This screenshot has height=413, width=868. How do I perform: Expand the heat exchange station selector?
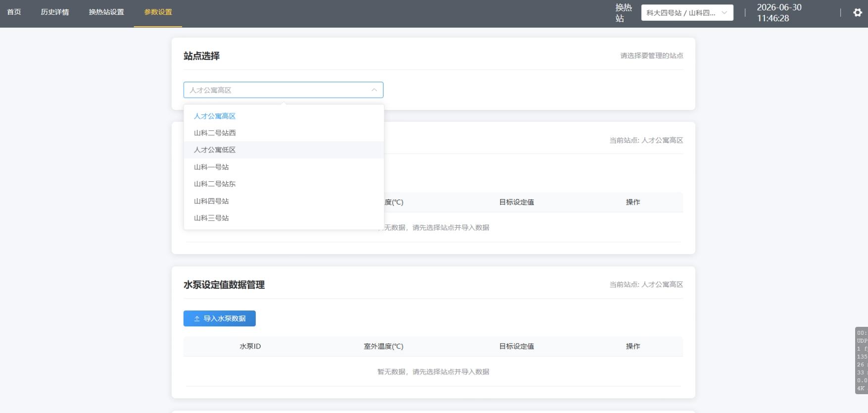(x=687, y=13)
